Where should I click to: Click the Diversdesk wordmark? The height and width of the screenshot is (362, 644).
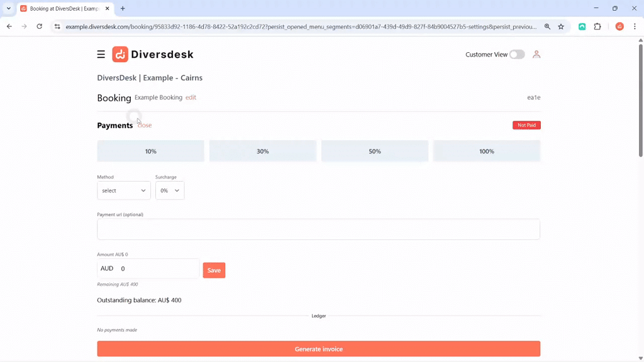pos(162,54)
